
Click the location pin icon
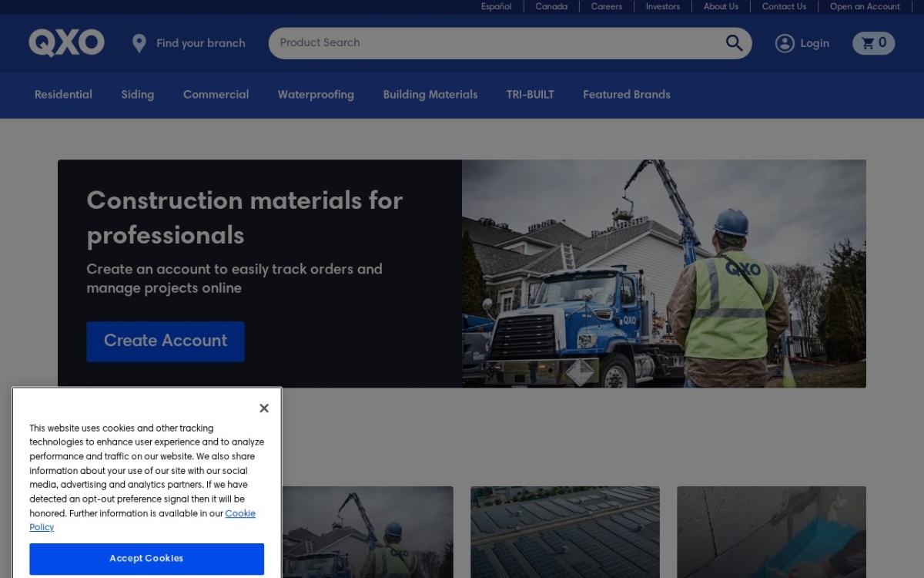point(139,43)
